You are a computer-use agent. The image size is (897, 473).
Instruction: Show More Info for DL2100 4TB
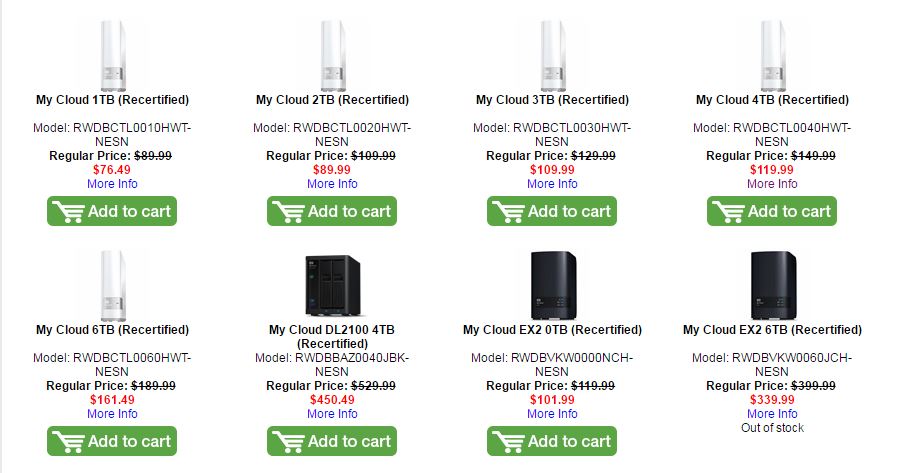(332, 414)
